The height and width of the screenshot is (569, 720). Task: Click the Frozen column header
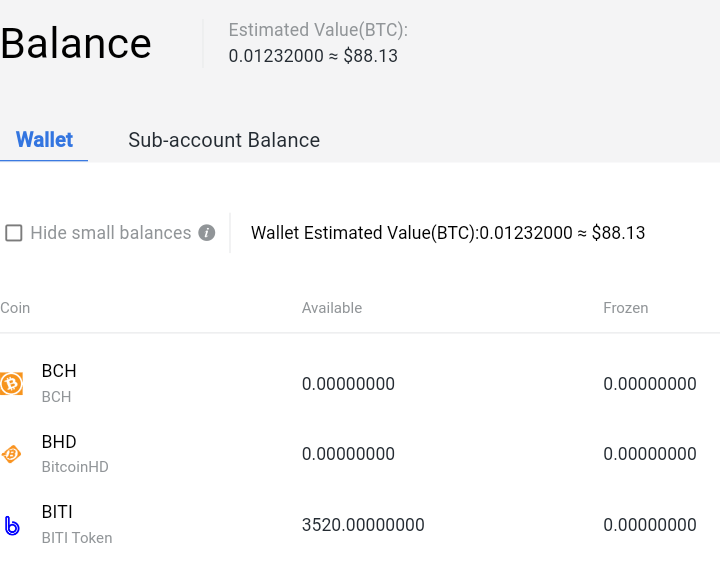click(626, 308)
